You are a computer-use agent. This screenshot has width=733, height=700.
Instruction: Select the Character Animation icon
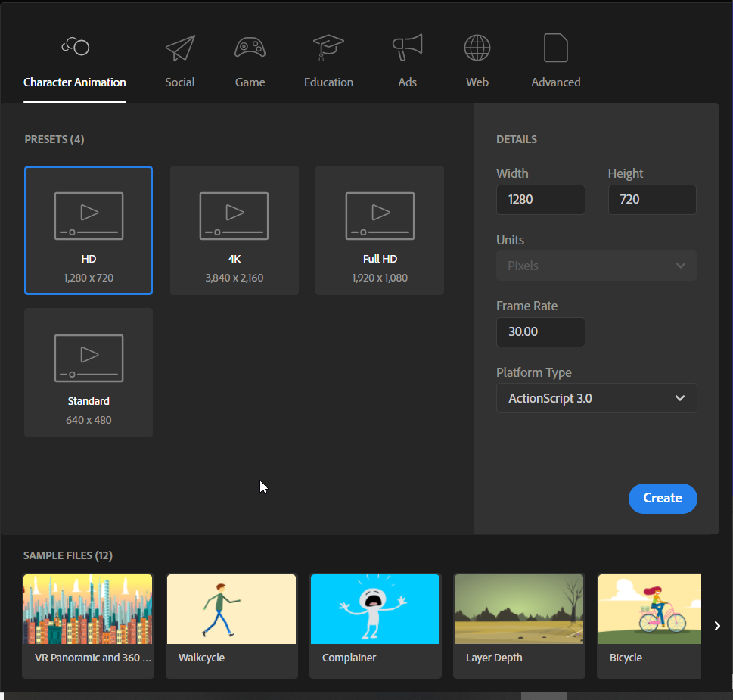tap(75, 46)
